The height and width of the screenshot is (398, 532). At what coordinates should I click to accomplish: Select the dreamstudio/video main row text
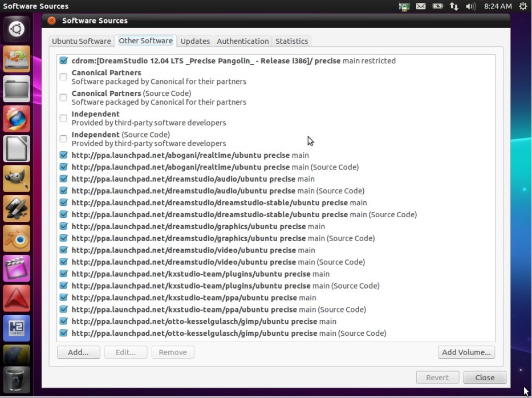[193, 250]
